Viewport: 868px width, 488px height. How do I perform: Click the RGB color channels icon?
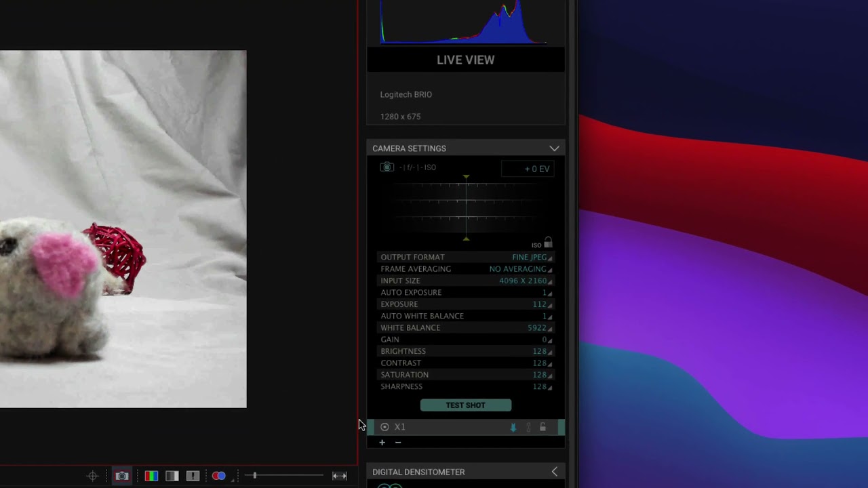tap(151, 476)
